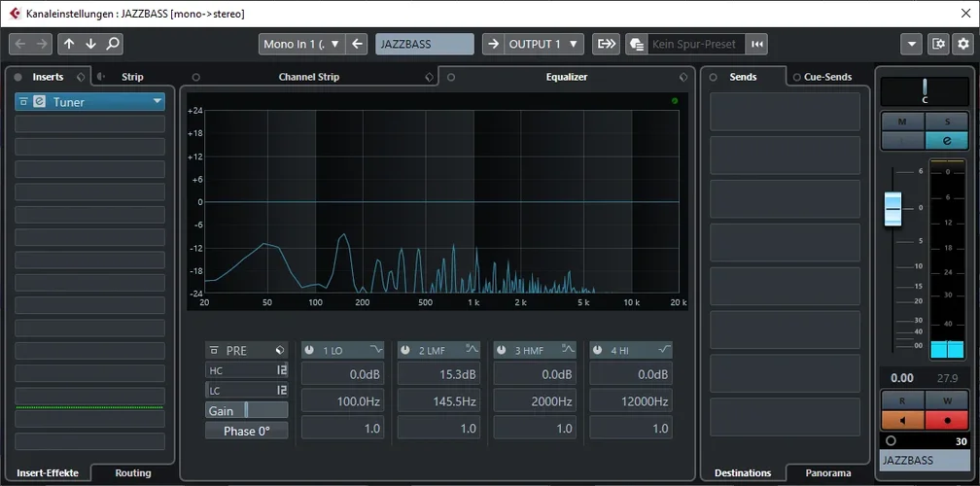Open the Routing tab
The width and height of the screenshot is (980, 486).
133,473
